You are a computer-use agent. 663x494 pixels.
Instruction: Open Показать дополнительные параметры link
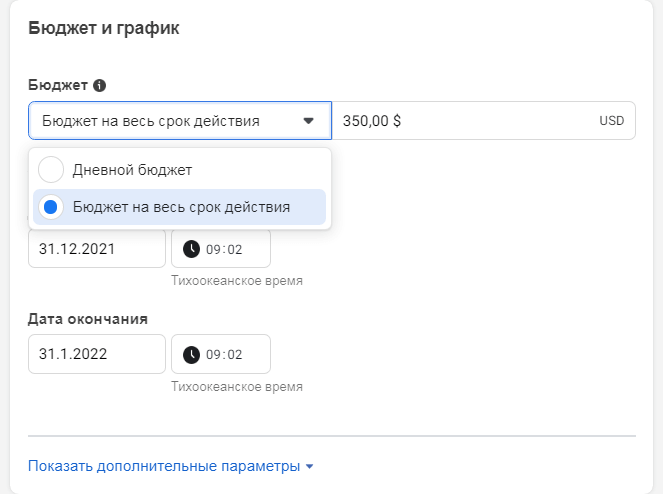pyautogui.click(x=164, y=466)
